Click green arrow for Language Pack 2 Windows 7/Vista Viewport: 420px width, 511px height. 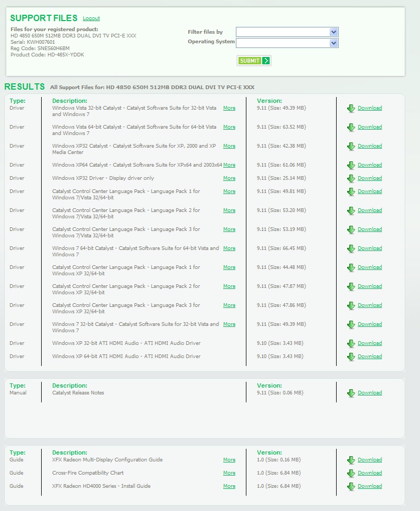click(351, 210)
